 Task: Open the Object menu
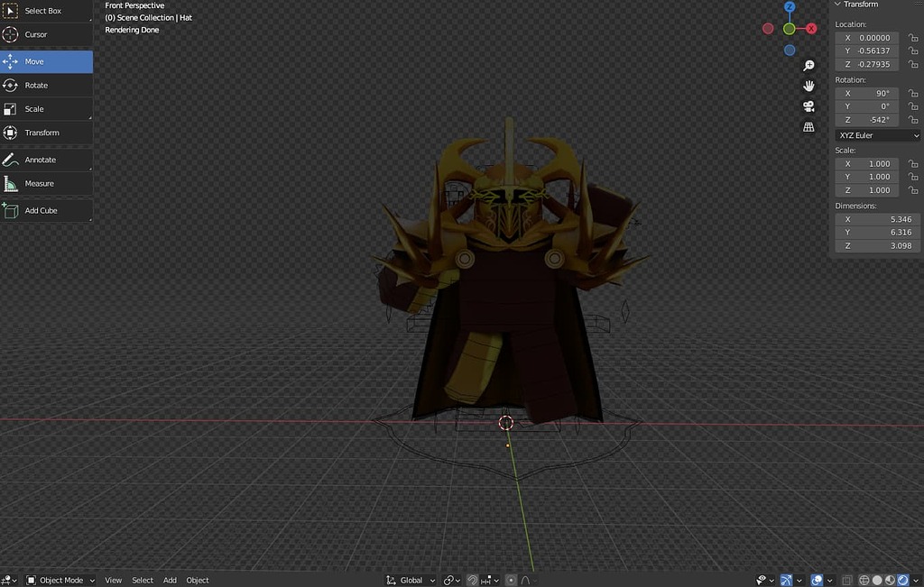pos(197,580)
